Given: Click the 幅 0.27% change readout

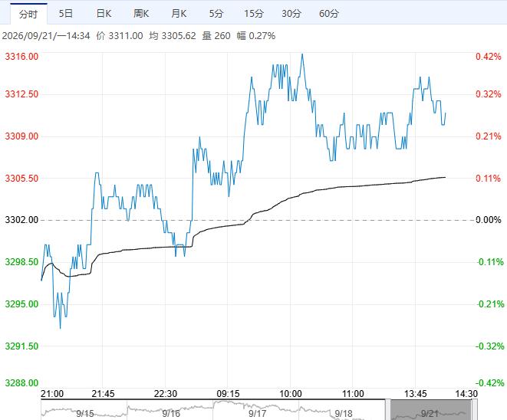Looking at the screenshot, I should [255, 35].
